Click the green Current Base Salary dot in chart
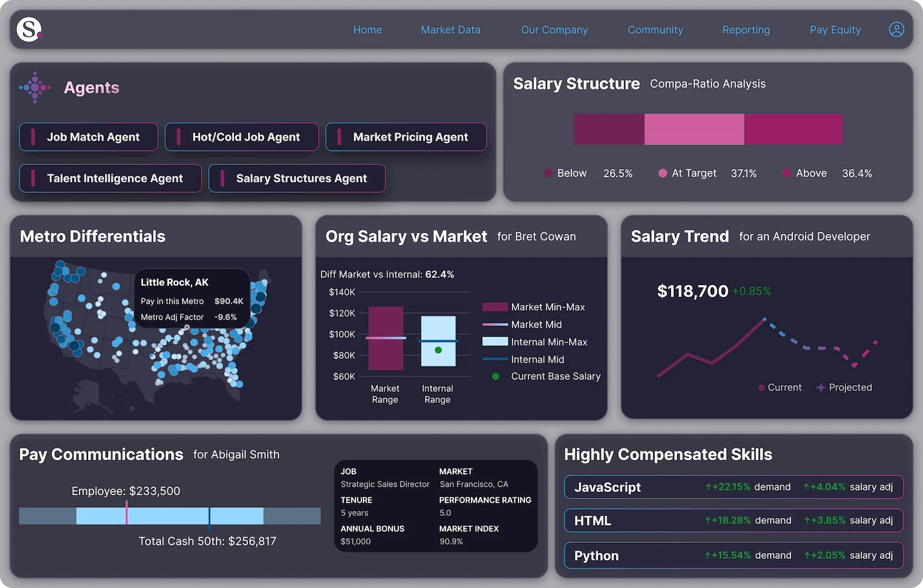 (x=438, y=350)
